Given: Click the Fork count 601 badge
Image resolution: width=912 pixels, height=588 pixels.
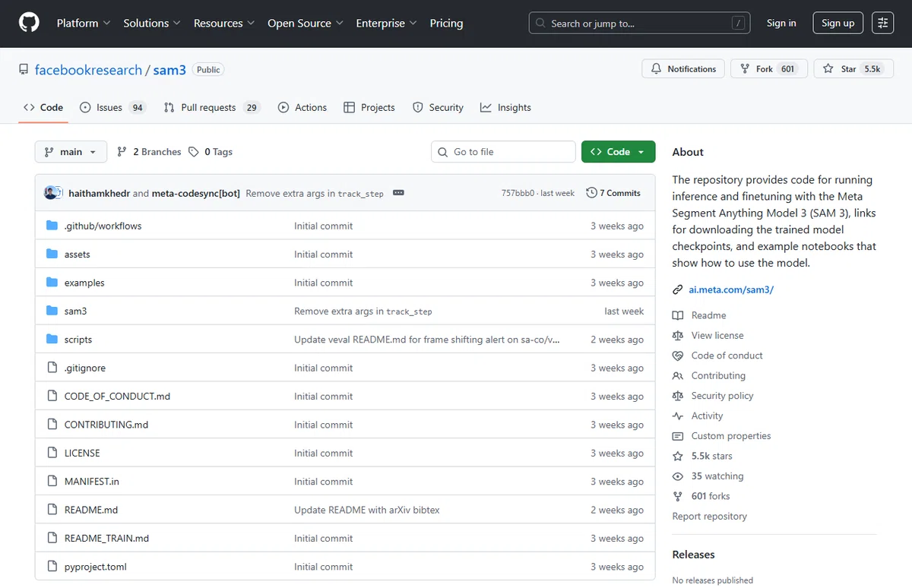Looking at the screenshot, I should (x=787, y=69).
